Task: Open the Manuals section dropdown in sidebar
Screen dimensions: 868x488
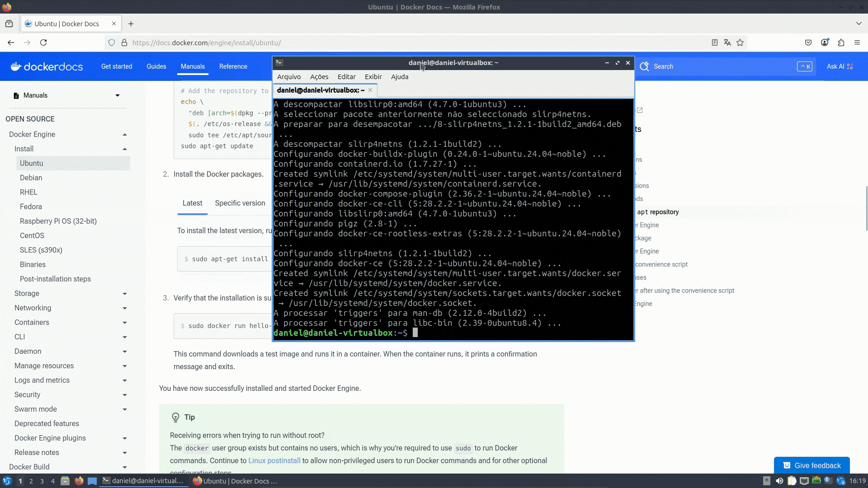Action: [67, 95]
